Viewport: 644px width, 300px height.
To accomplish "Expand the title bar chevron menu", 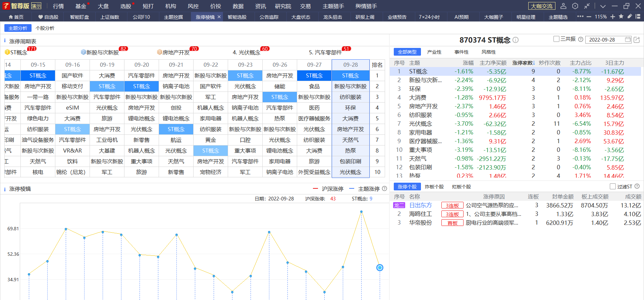I will (603, 6).
